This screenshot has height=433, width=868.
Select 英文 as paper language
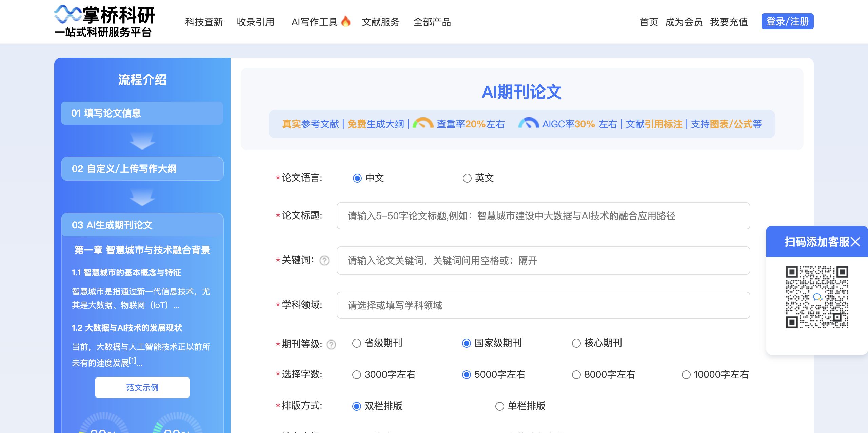[x=467, y=178]
